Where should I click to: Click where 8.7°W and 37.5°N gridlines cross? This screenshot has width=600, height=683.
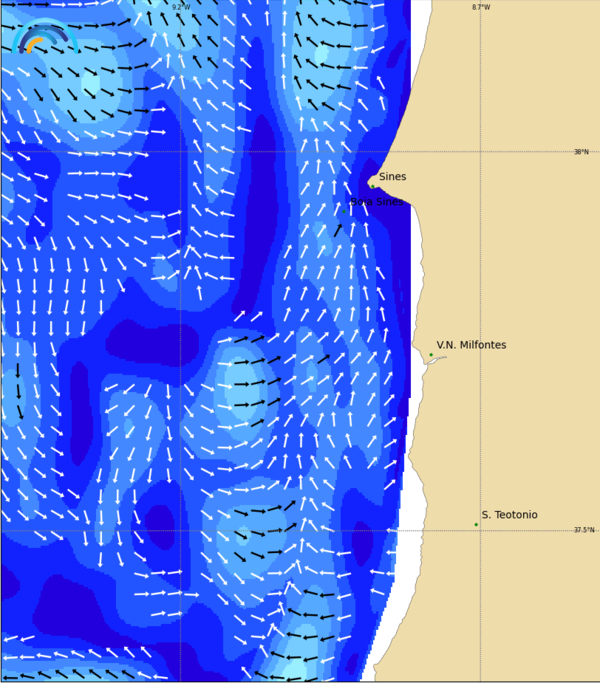tap(481, 530)
